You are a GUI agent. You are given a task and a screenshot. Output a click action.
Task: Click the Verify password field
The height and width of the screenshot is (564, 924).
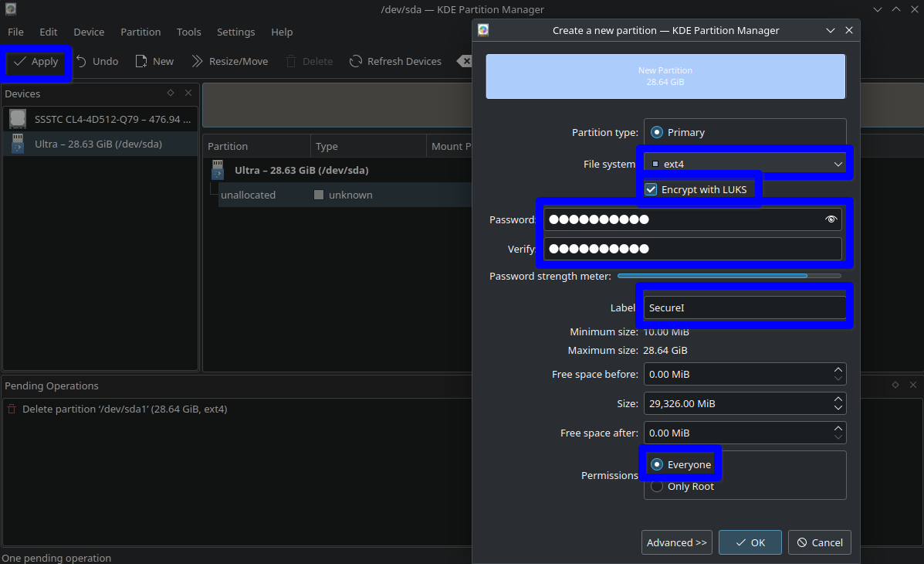692,249
